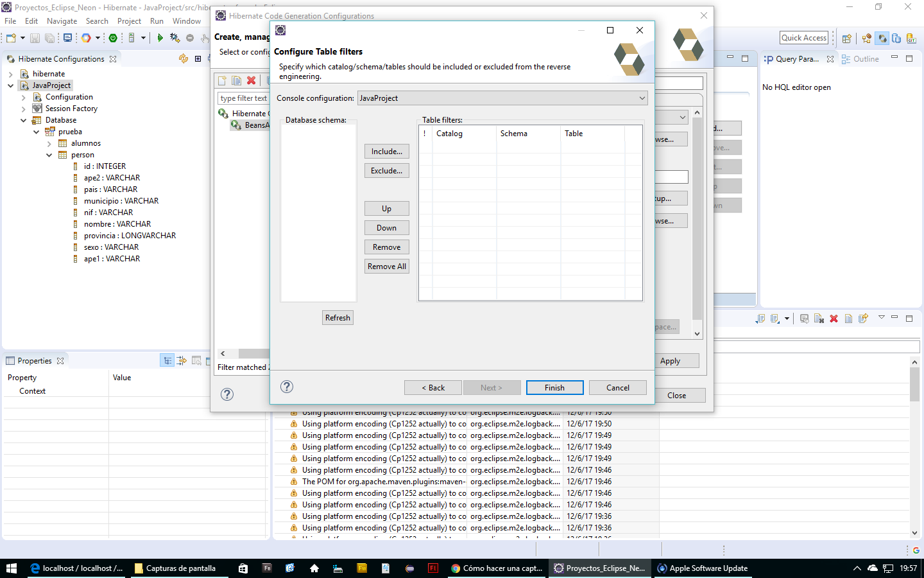Screen dimensions: 924x578
Task: Collapse the Database tree node
Action: (x=23, y=120)
